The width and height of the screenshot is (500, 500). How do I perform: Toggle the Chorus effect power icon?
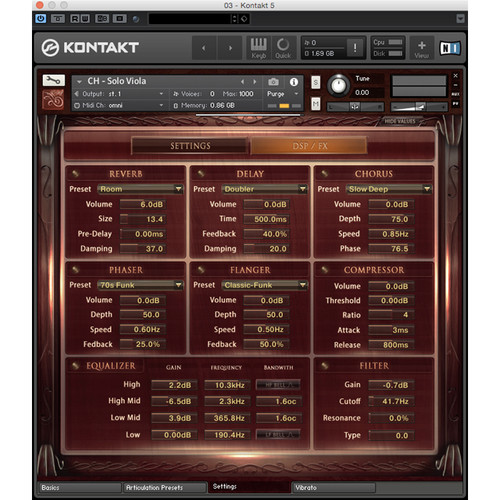325,174
